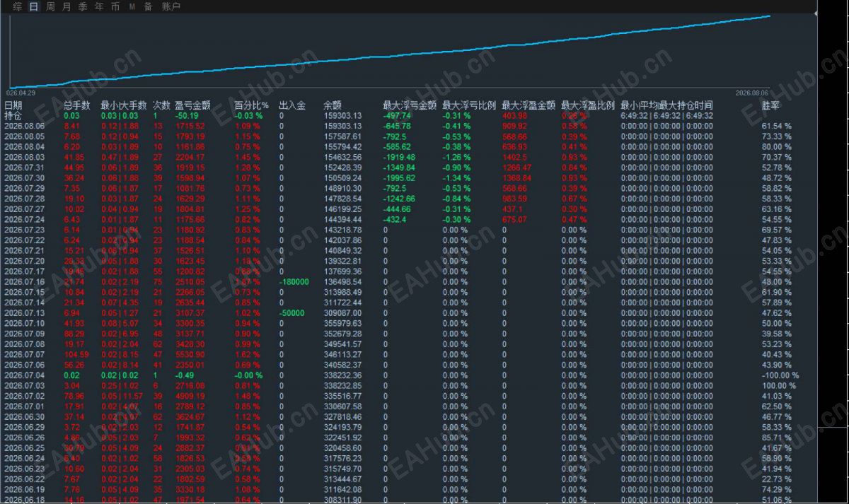Sort by the 日期 column header
The width and height of the screenshot is (849, 504).
coord(13,105)
